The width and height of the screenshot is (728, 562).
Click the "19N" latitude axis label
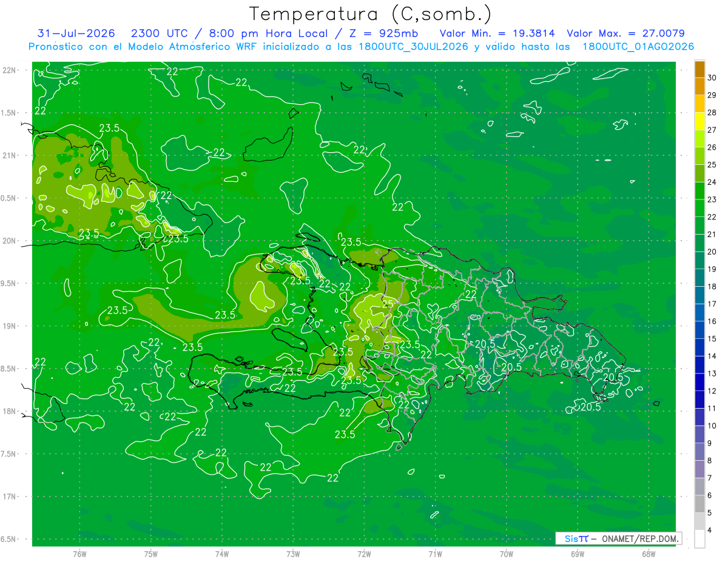9,326
